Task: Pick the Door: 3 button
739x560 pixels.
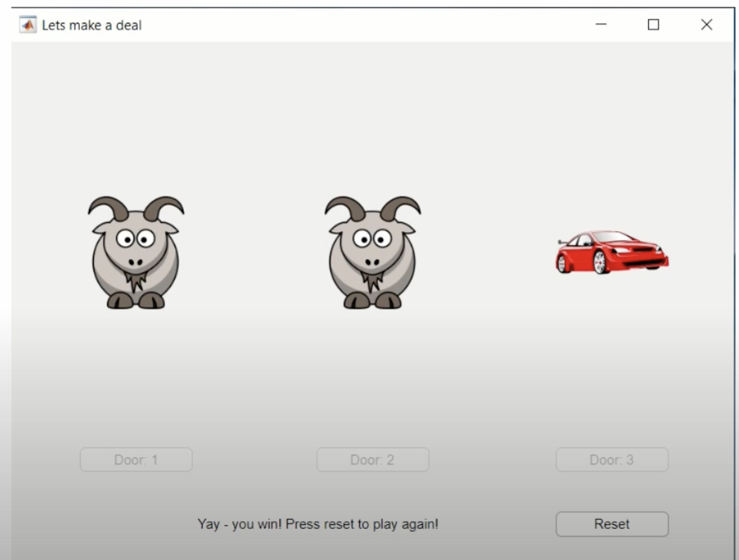Action: pyautogui.click(x=612, y=460)
